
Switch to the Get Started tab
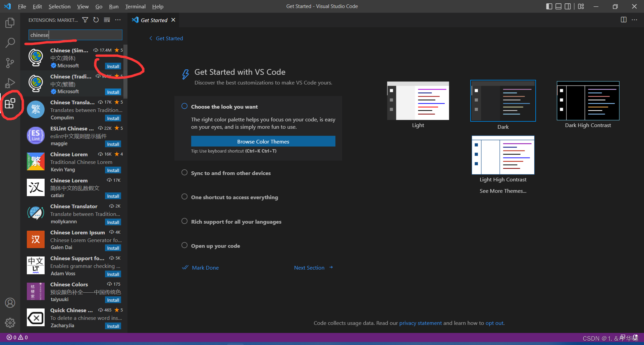(154, 20)
